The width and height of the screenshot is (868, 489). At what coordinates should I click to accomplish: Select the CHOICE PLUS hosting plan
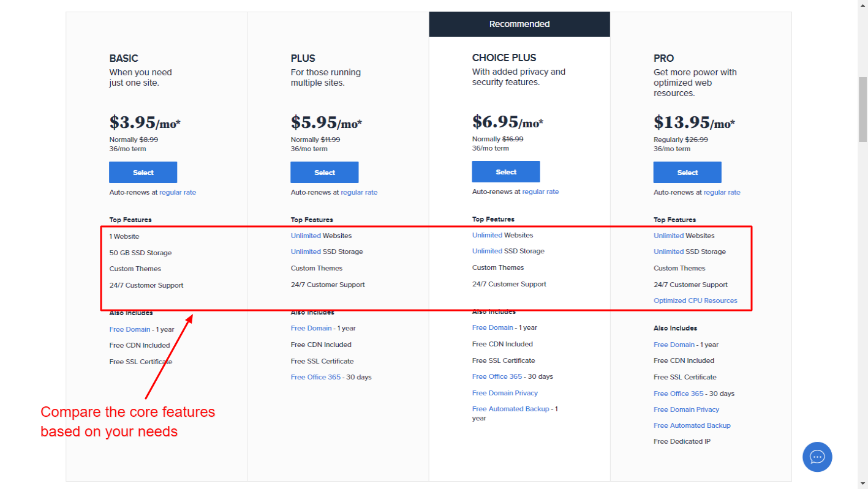pyautogui.click(x=506, y=172)
